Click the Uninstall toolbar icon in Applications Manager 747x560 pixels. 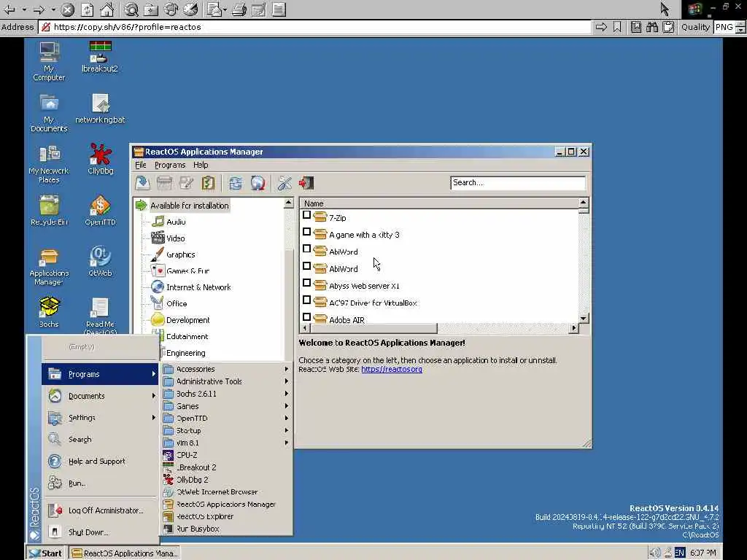coord(164,183)
